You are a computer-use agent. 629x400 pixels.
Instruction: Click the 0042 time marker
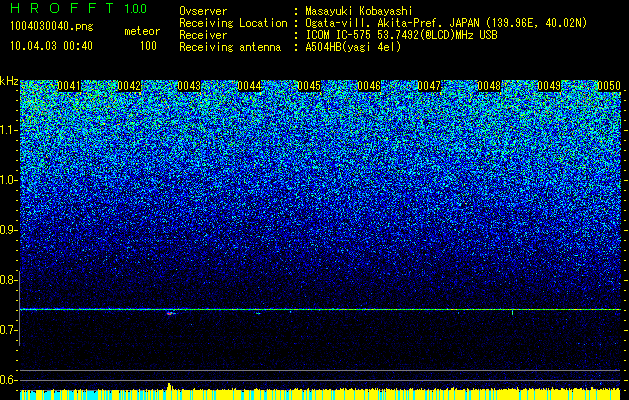click(129, 86)
